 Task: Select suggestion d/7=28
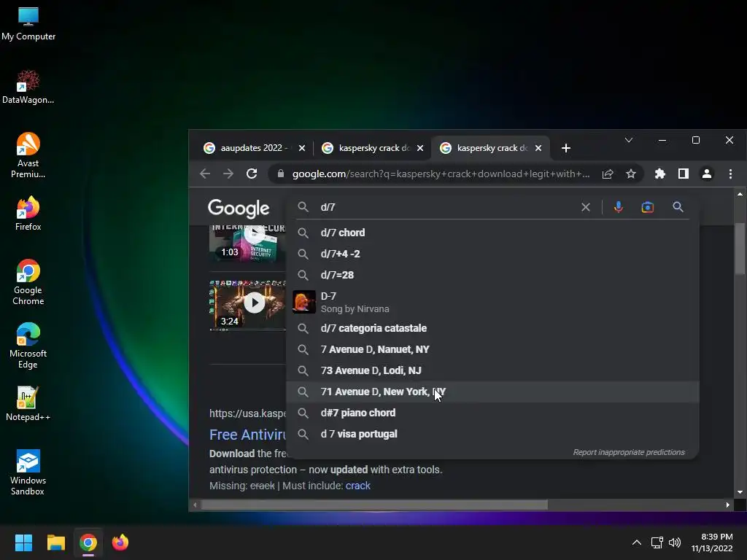click(493, 275)
